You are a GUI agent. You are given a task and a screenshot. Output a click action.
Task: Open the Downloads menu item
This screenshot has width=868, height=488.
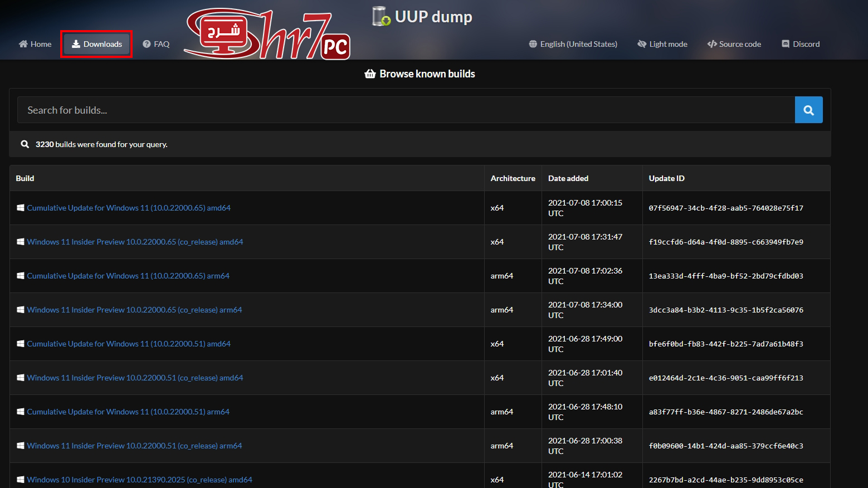pos(97,44)
